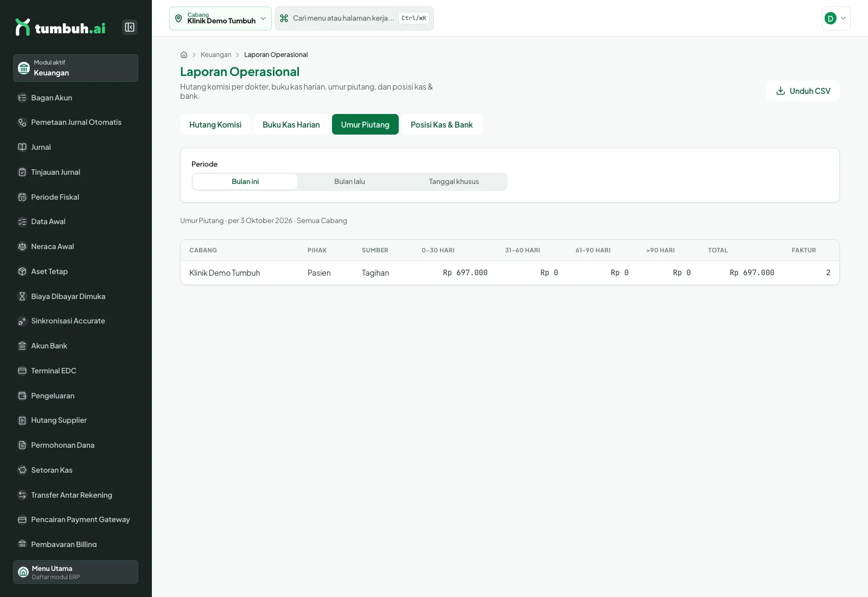868x597 pixels.
Task: Open Tinjauan Jurnal from the sidebar
Action: [x=75, y=172]
